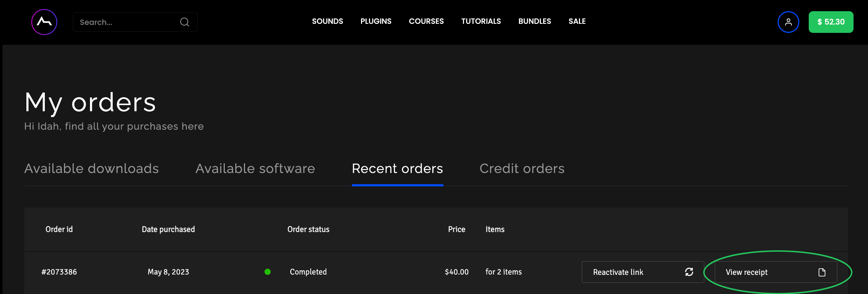
Task: Switch to Available software tab
Action: pyautogui.click(x=255, y=169)
